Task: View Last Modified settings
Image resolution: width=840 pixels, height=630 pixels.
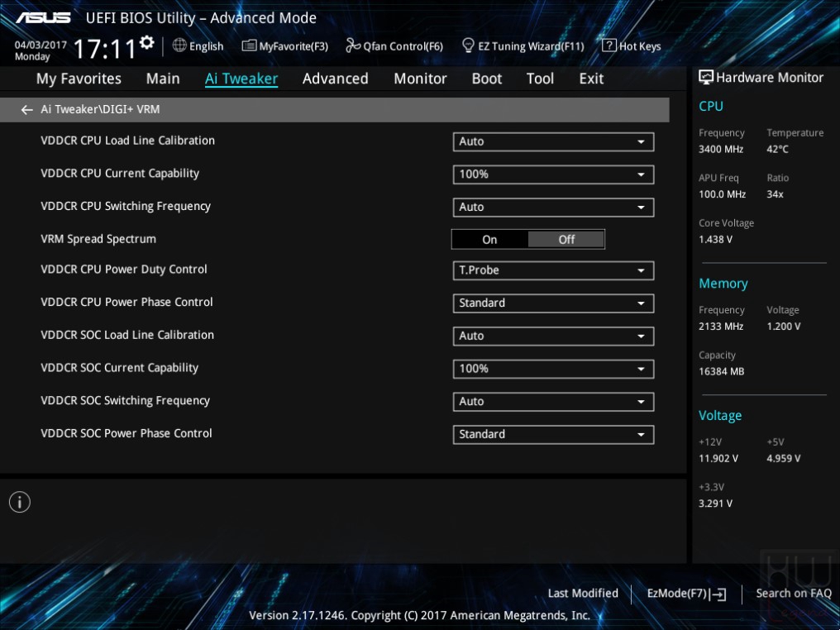Action: coord(583,594)
